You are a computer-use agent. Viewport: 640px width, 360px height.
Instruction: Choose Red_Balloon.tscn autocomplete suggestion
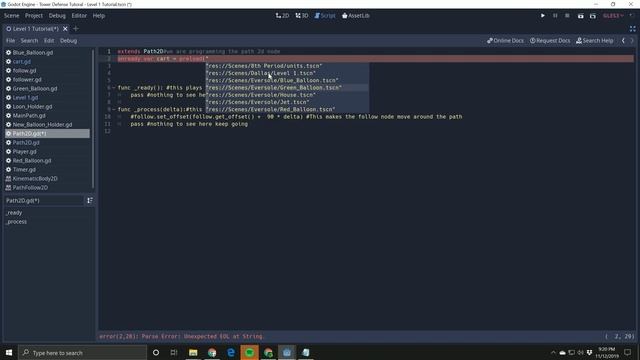click(287, 110)
